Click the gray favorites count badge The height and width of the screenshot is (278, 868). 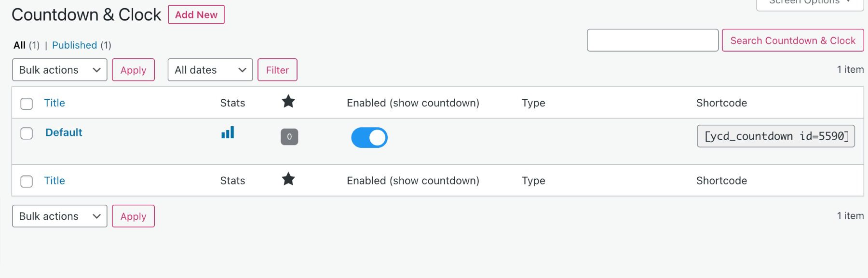[x=289, y=136]
